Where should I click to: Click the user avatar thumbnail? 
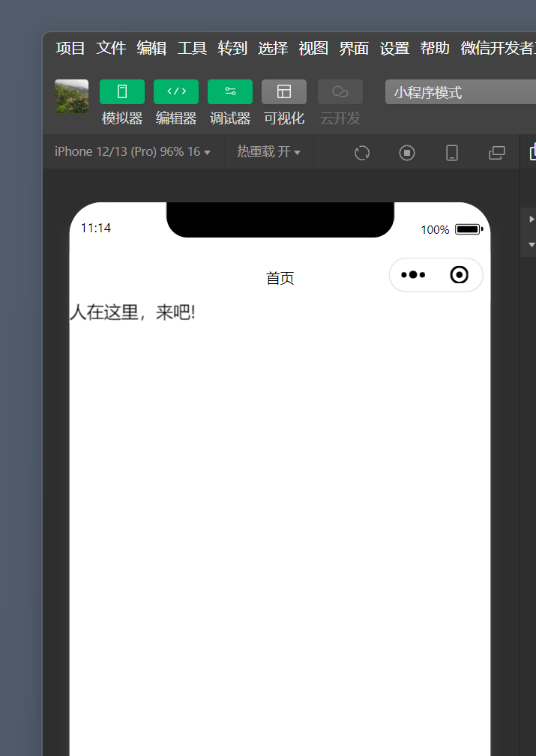pos(71,97)
